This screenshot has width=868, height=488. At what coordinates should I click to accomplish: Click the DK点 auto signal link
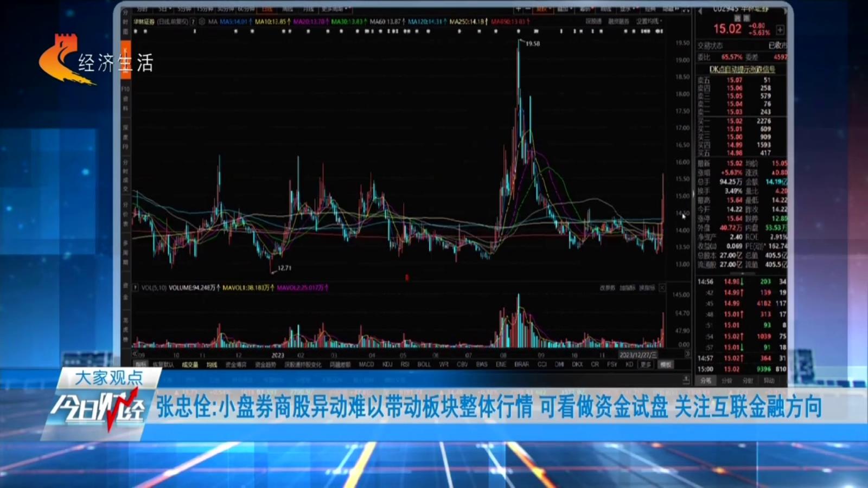click(x=742, y=69)
